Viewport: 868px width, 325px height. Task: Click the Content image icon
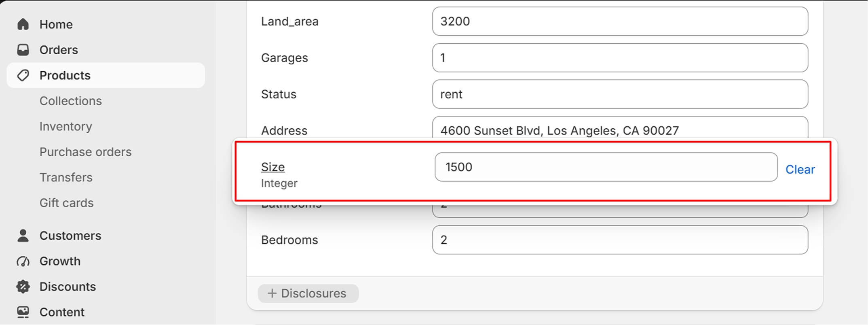tap(23, 312)
